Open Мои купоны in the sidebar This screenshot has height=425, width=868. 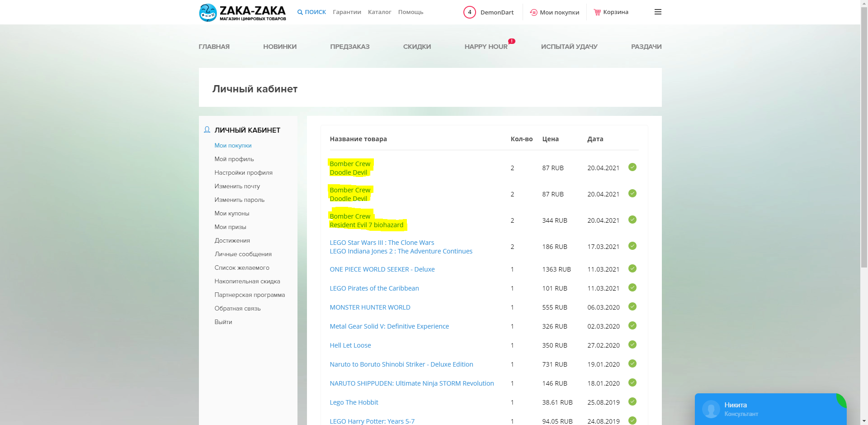point(232,213)
